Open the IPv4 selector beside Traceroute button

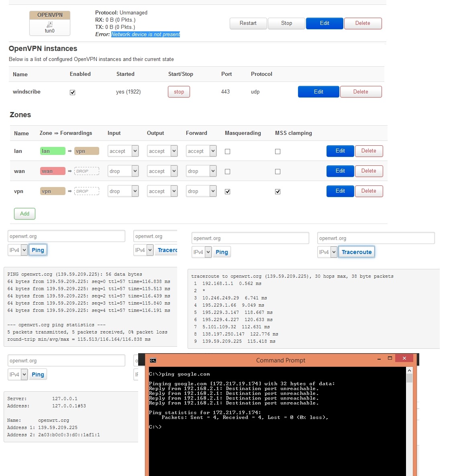pyautogui.click(x=327, y=252)
